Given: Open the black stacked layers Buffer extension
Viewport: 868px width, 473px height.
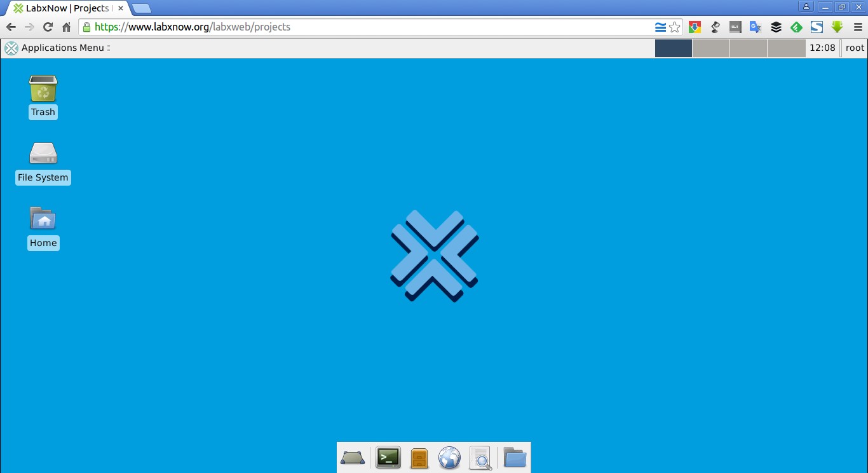Looking at the screenshot, I should 776,27.
